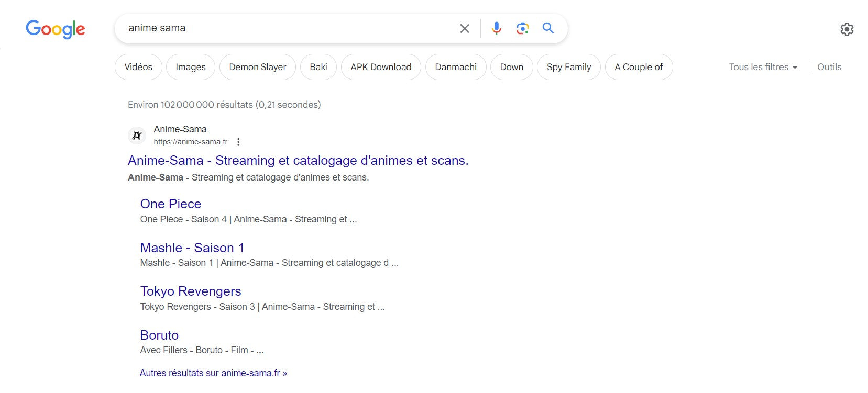Select the Danmachi chip

pos(456,67)
